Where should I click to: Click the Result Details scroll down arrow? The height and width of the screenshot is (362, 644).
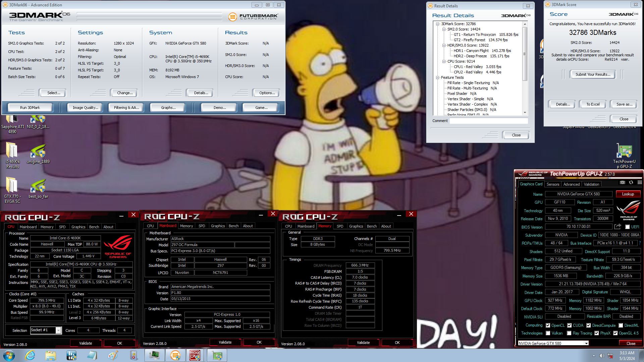click(525, 113)
